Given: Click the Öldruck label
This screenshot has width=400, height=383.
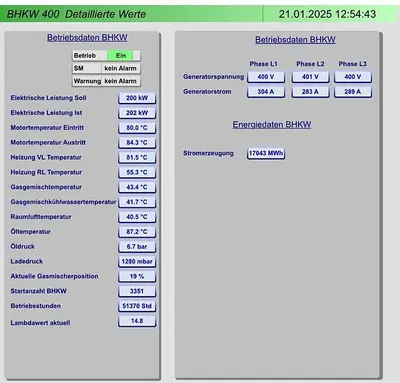Looking at the screenshot, I should point(23,246).
